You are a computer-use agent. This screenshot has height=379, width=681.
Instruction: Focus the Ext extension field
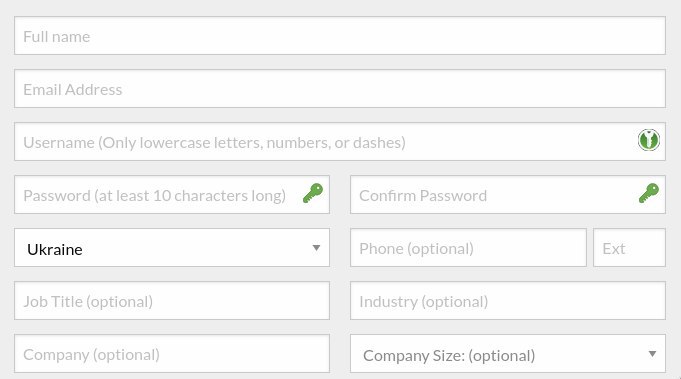629,247
